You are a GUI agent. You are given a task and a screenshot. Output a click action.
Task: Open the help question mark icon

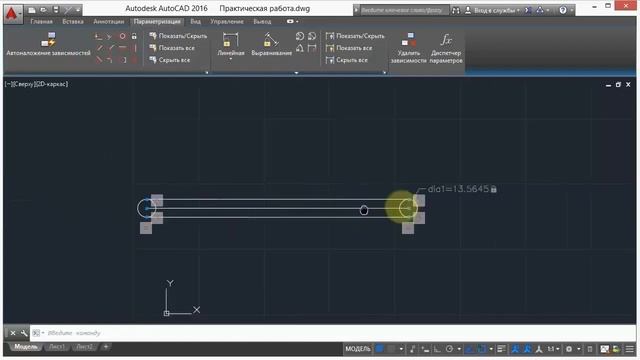(x=563, y=10)
